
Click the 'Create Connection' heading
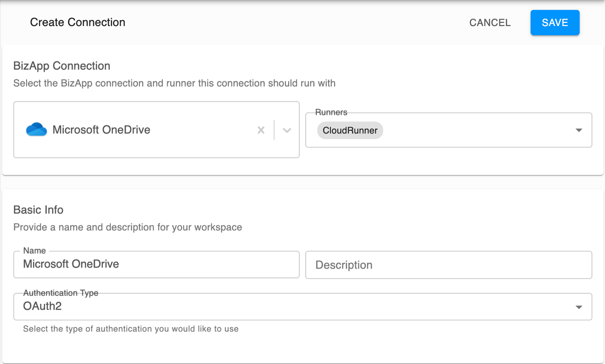click(x=78, y=22)
